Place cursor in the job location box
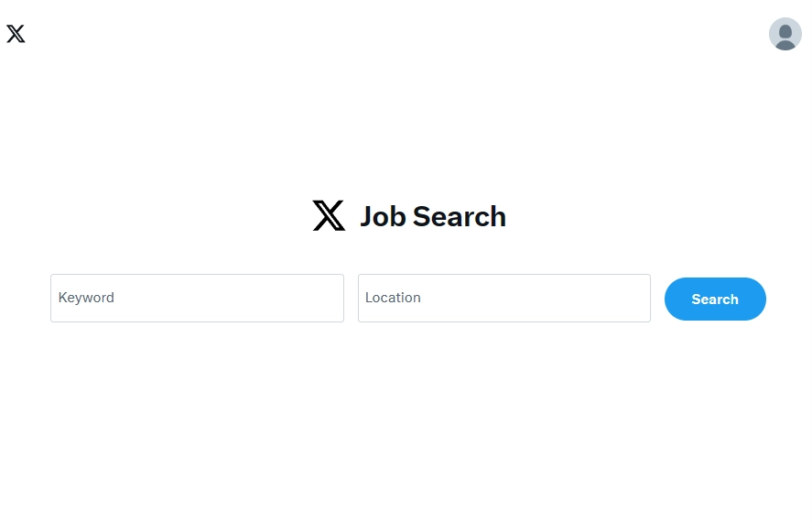Image resolution: width=812 pixels, height=523 pixels. point(503,298)
